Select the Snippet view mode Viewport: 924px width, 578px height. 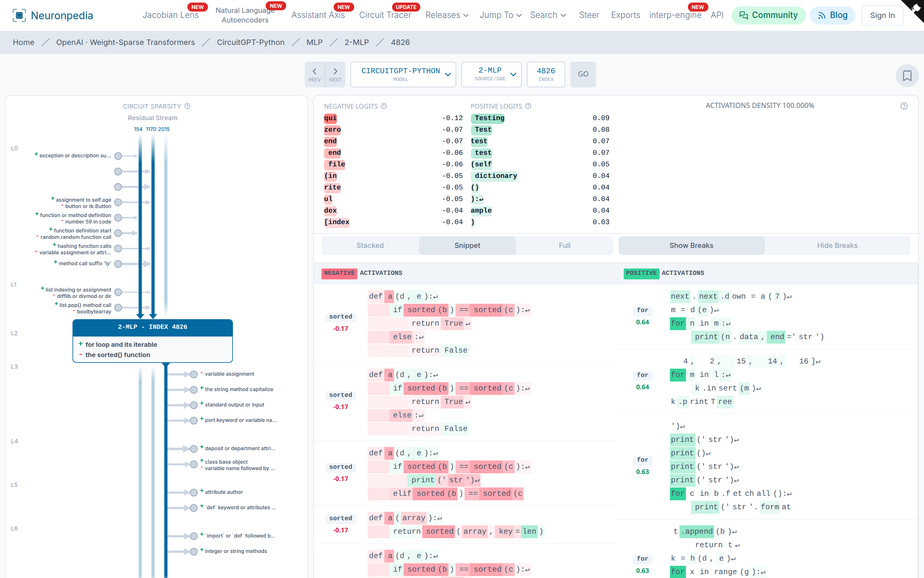(467, 245)
